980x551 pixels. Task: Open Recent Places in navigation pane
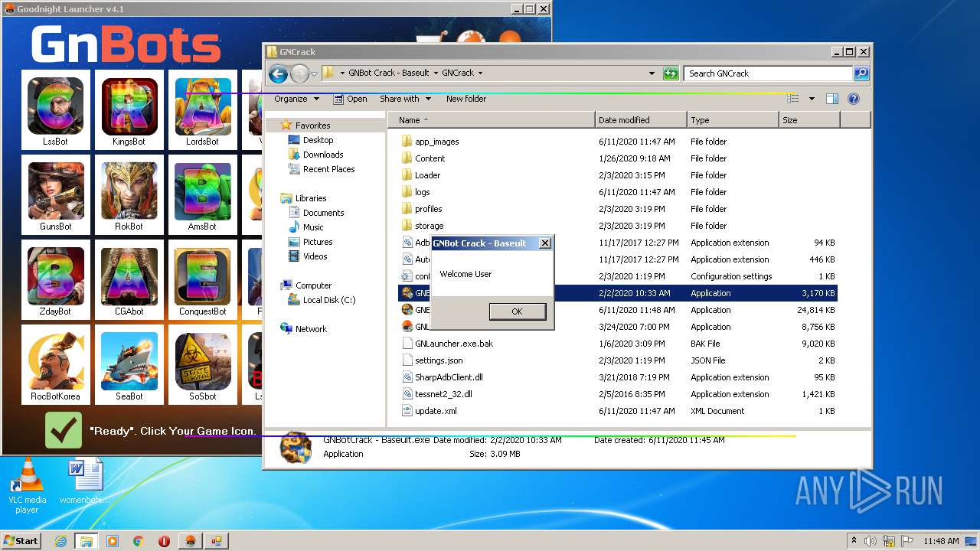pos(322,169)
